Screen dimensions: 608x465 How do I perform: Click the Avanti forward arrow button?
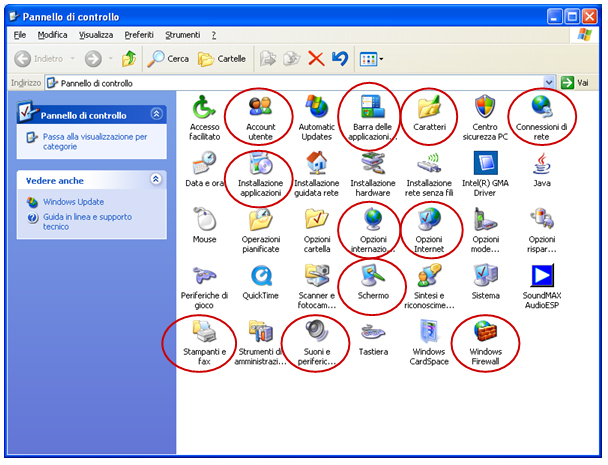93,59
